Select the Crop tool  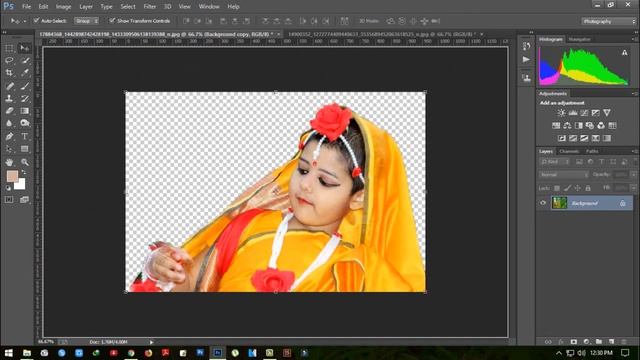(9, 73)
